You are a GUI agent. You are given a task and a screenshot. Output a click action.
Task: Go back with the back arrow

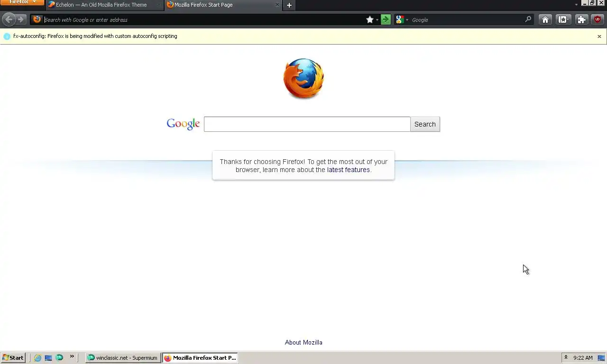point(9,19)
